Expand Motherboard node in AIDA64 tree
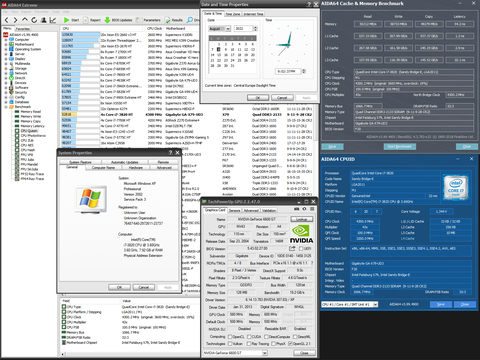 coord(6,44)
